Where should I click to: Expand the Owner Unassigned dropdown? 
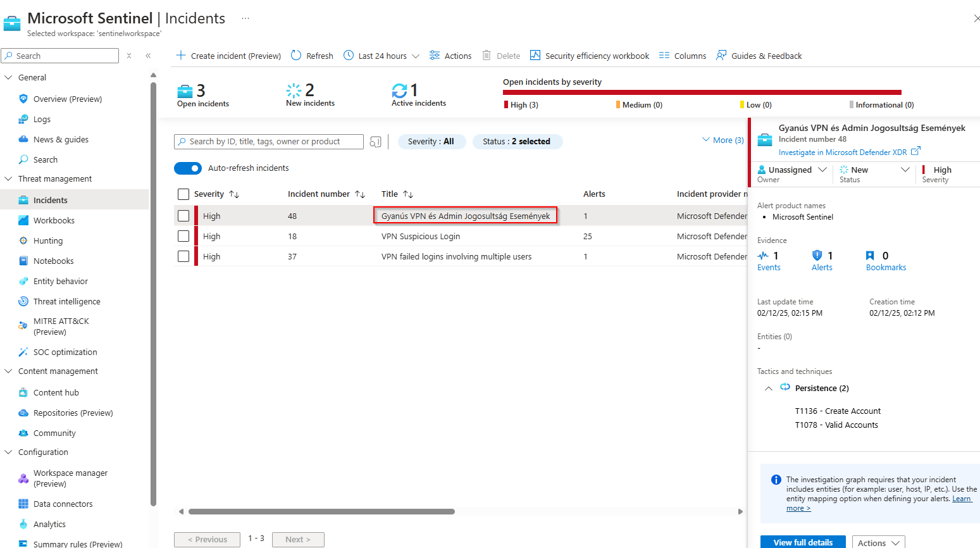(822, 170)
